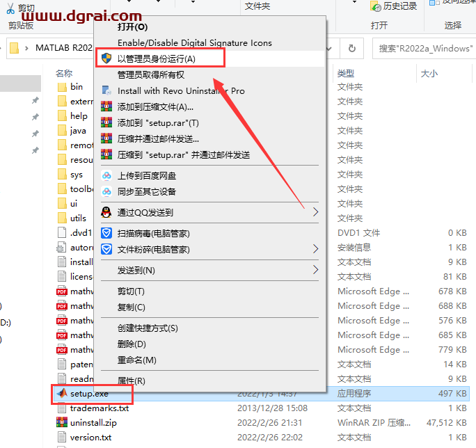
Task: Choose 同步至其它设备
Action: (147, 192)
